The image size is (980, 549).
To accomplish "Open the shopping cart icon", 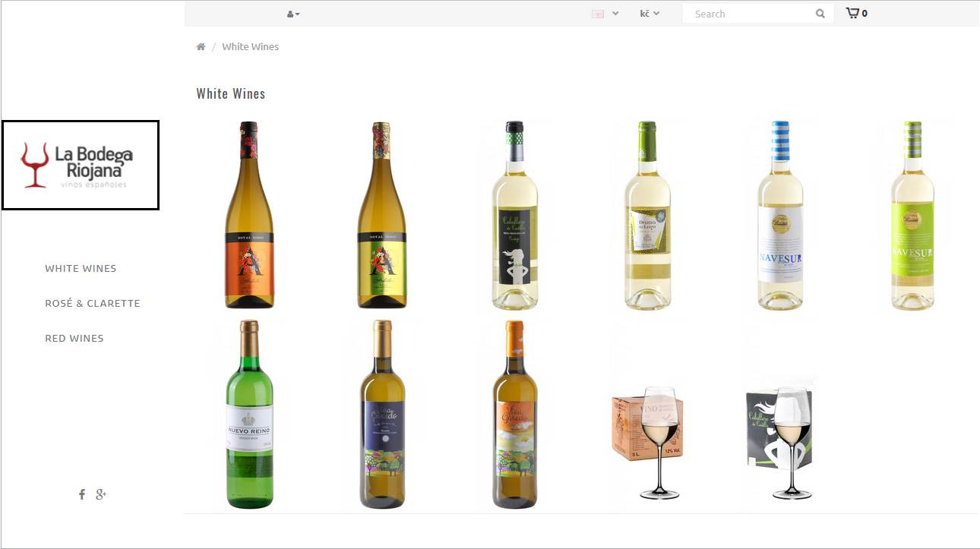I will point(853,13).
